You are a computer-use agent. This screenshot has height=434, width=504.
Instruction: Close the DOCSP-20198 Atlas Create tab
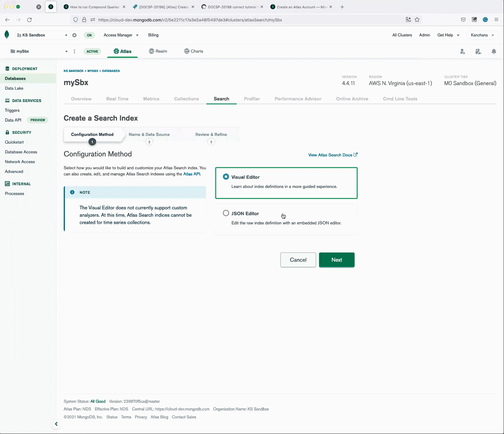point(193,7)
